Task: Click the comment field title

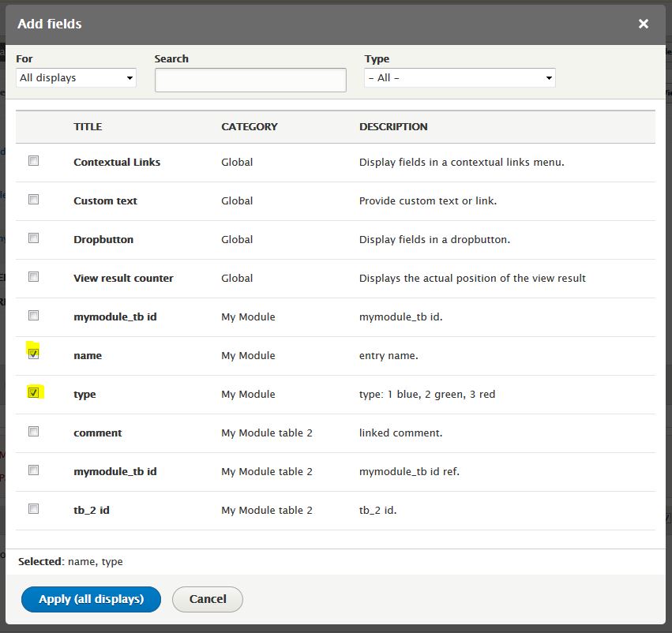Action: (x=98, y=433)
